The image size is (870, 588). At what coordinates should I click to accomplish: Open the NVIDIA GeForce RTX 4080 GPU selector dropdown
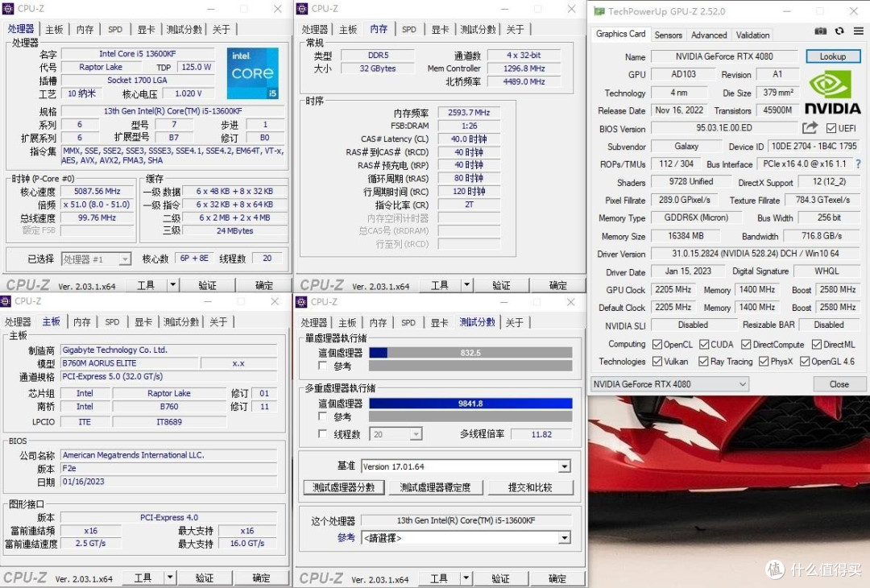tap(669, 384)
